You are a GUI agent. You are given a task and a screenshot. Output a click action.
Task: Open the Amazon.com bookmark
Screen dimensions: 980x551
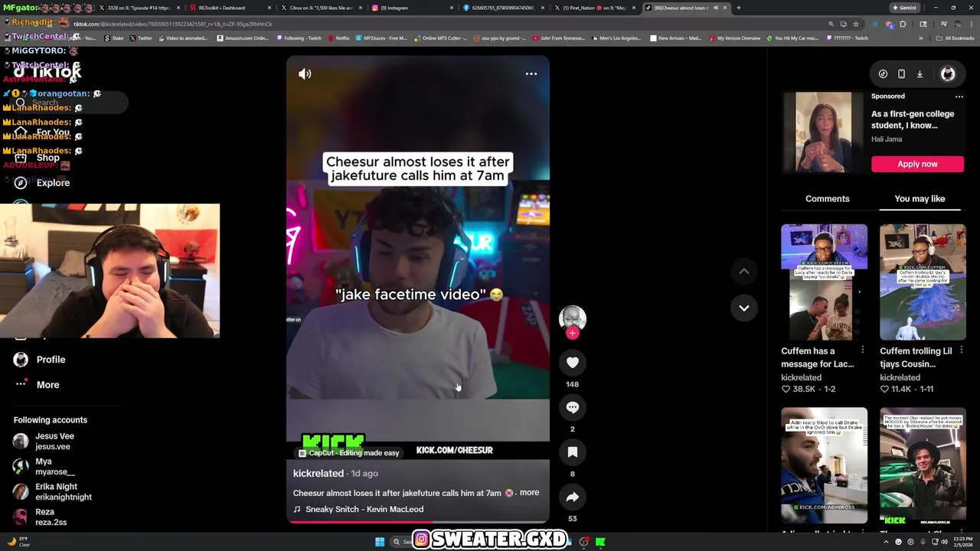coord(243,38)
